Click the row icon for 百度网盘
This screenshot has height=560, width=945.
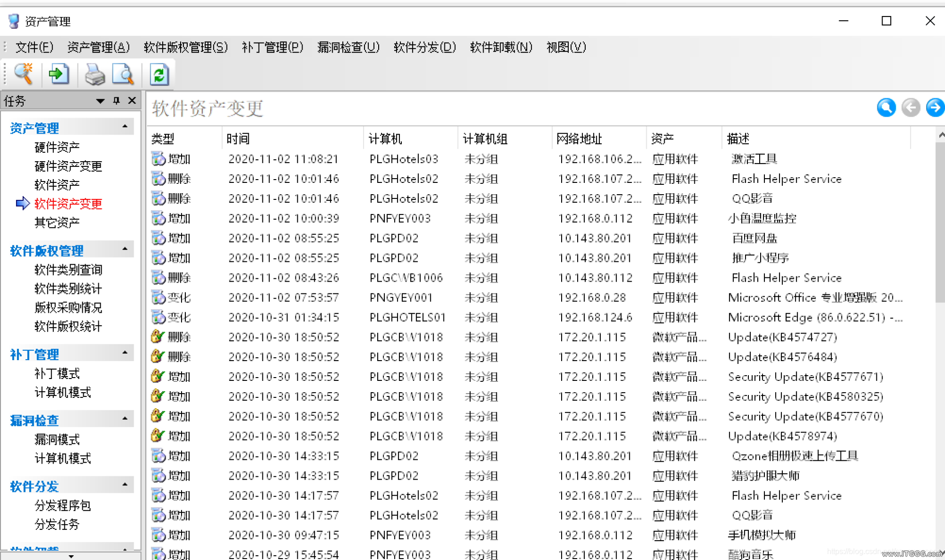click(x=158, y=238)
